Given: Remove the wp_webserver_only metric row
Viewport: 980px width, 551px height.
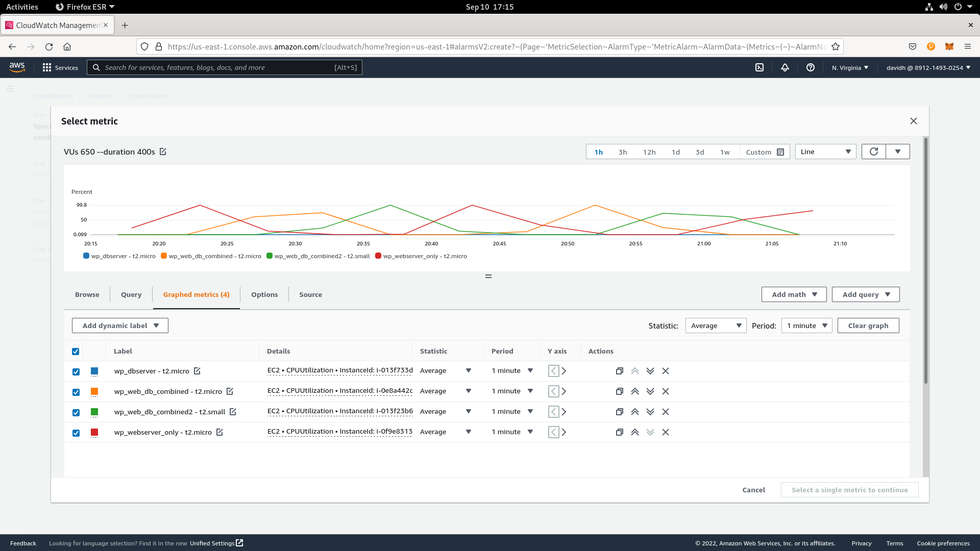Looking at the screenshot, I should click(666, 432).
